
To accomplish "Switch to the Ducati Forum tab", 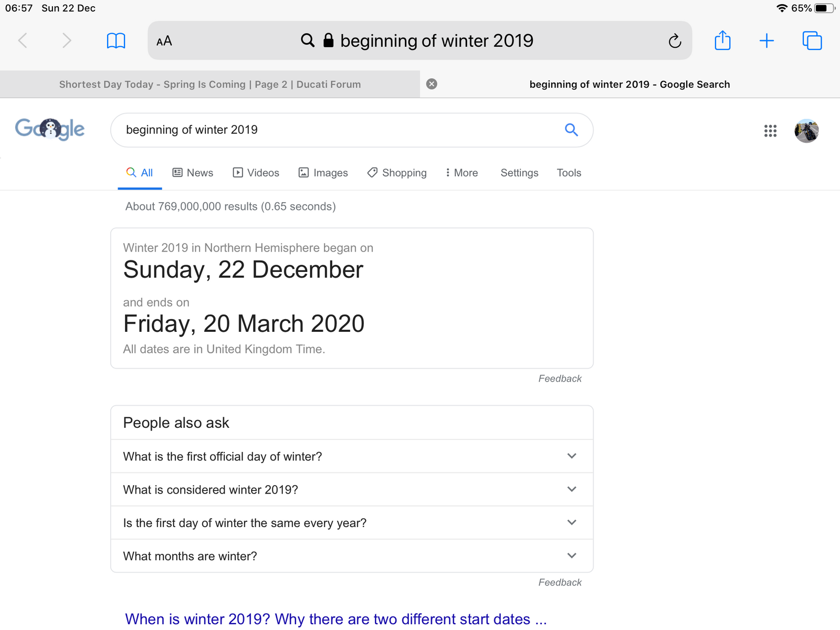I will [210, 85].
